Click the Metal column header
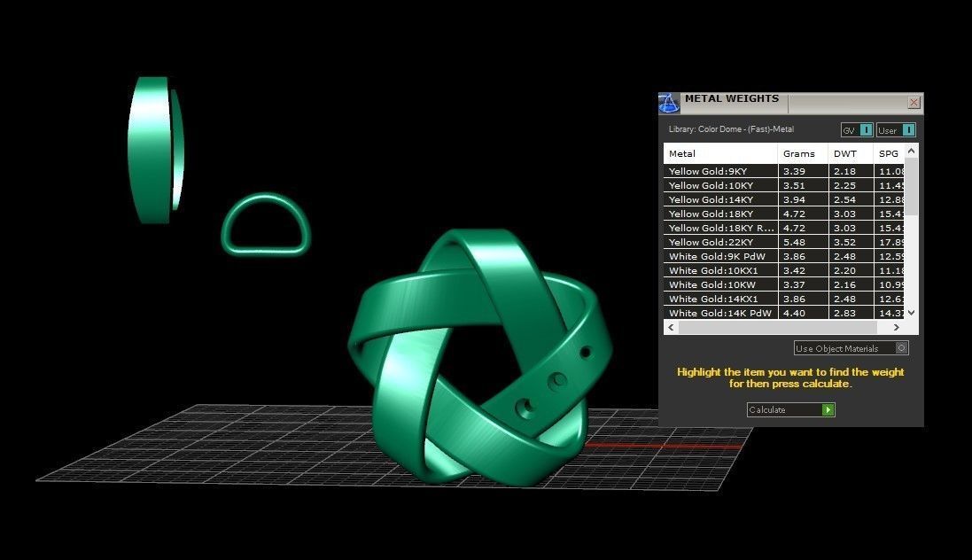Image resolution: width=972 pixels, height=560 pixels. [x=720, y=153]
